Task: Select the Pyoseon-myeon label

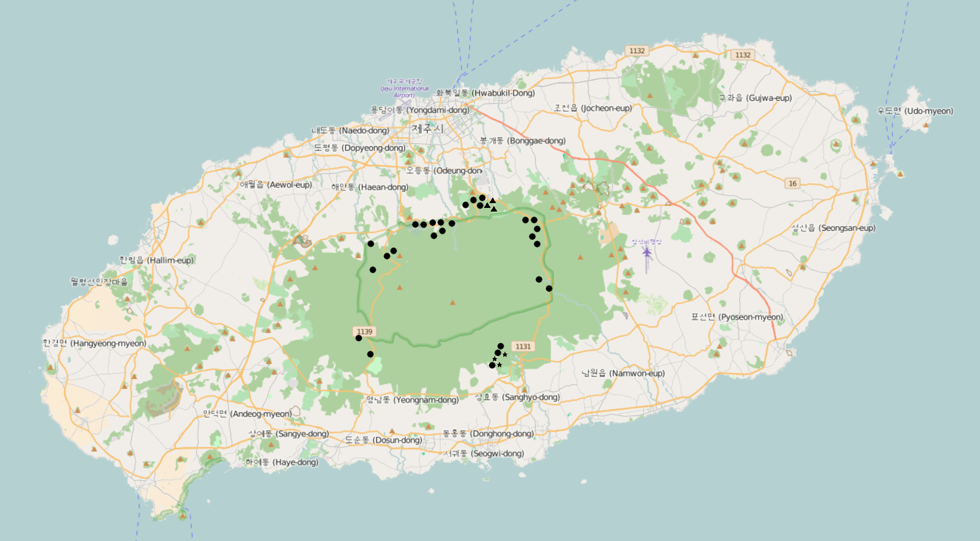Action: point(736,317)
